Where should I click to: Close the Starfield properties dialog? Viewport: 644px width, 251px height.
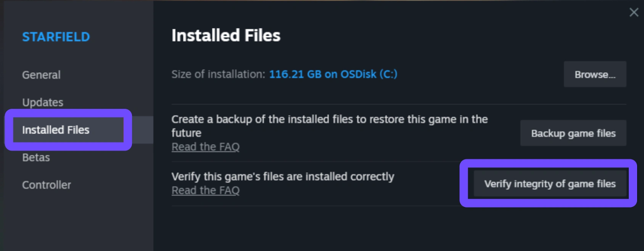point(634,12)
